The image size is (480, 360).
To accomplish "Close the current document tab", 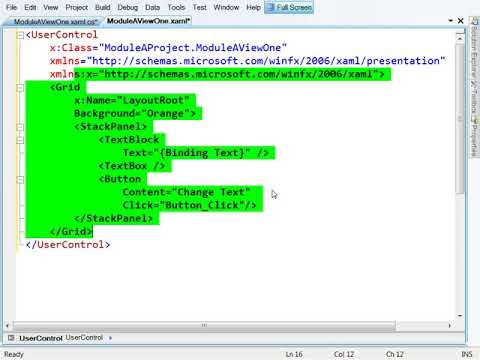I will 461,21.
